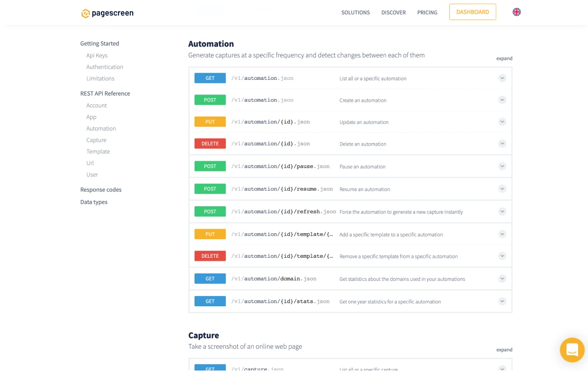
Task: Open the language selector UK flag
Action: pos(516,12)
